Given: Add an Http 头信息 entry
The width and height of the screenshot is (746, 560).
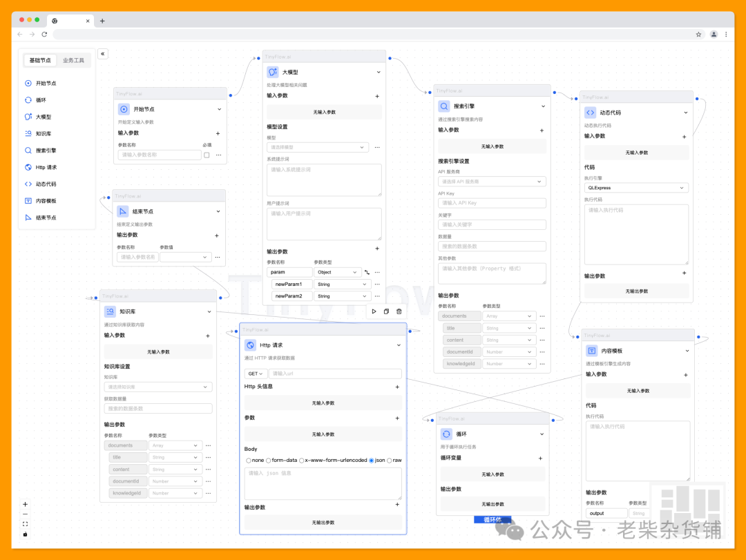Looking at the screenshot, I should (397, 387).
